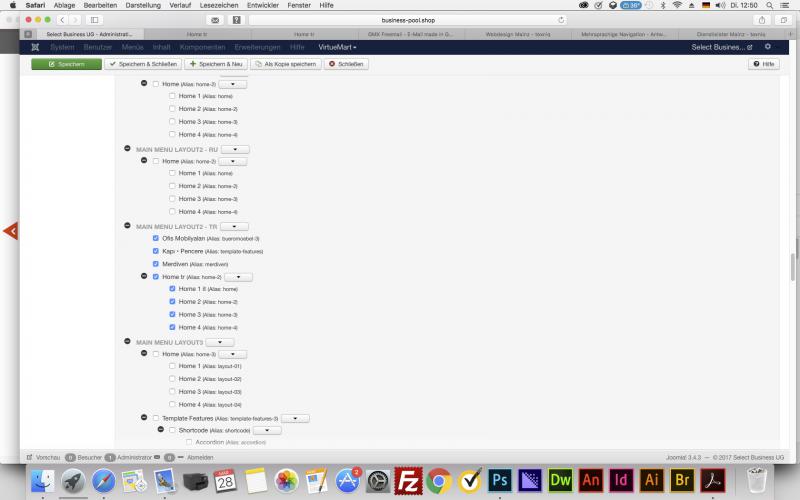Click the Joomla logo in the admin bar
The image size is (800, 500).
click(x=36, y=47)
